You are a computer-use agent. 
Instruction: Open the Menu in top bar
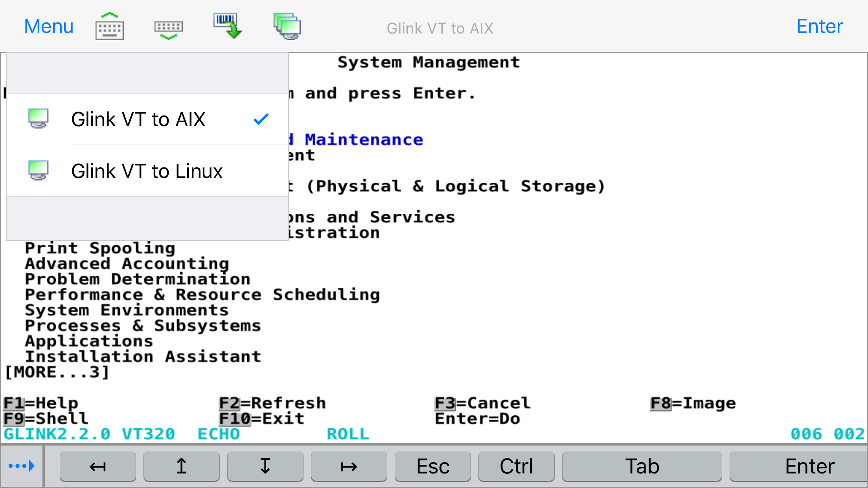49,26
